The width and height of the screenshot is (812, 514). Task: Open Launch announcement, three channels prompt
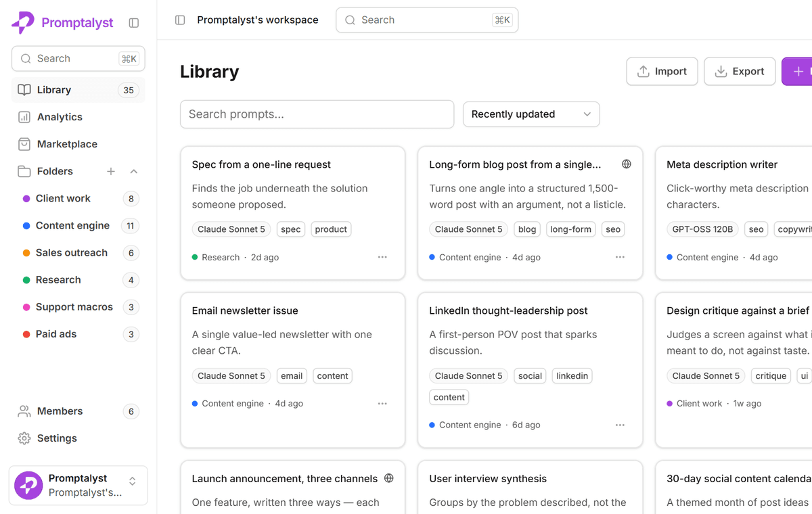coord(285,478)
